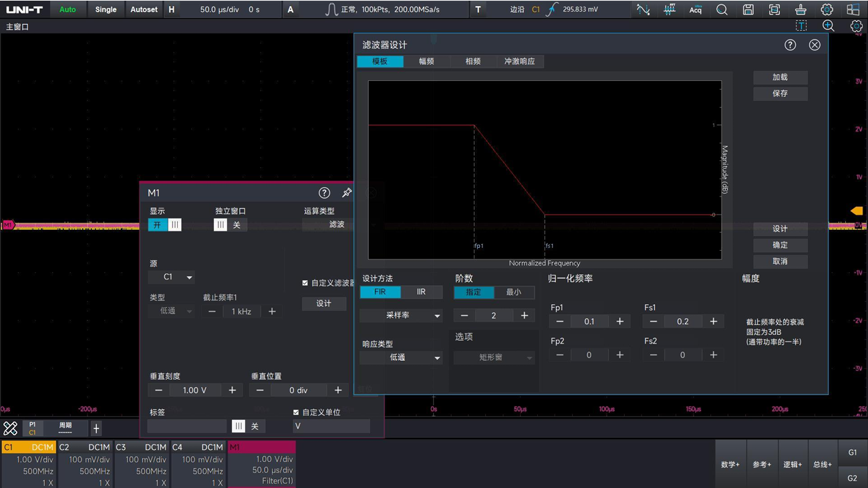Click the clear brush icon
The width and height of the screenshot is (868, 488).
pos(801,10)
